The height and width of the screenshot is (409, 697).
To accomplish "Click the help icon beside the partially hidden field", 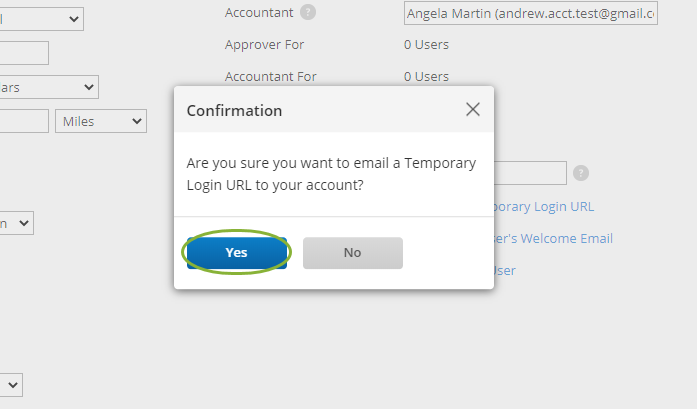I will (x=581, y=173).
